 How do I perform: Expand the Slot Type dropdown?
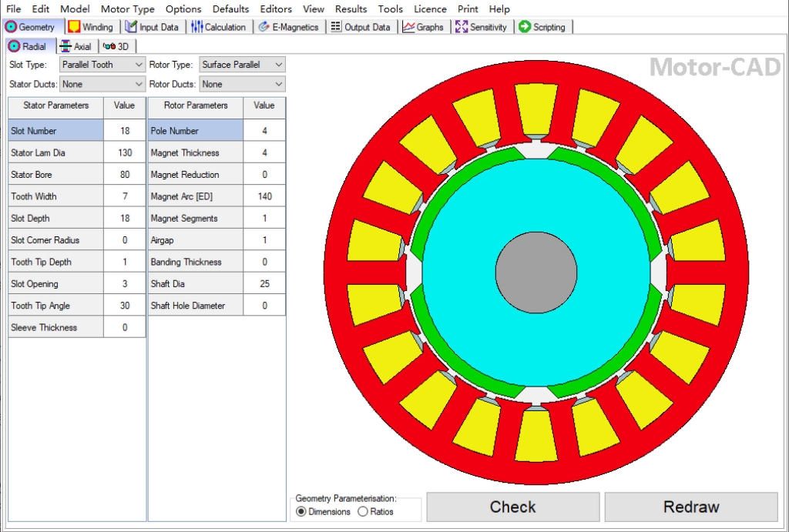[x=102, y=65]
